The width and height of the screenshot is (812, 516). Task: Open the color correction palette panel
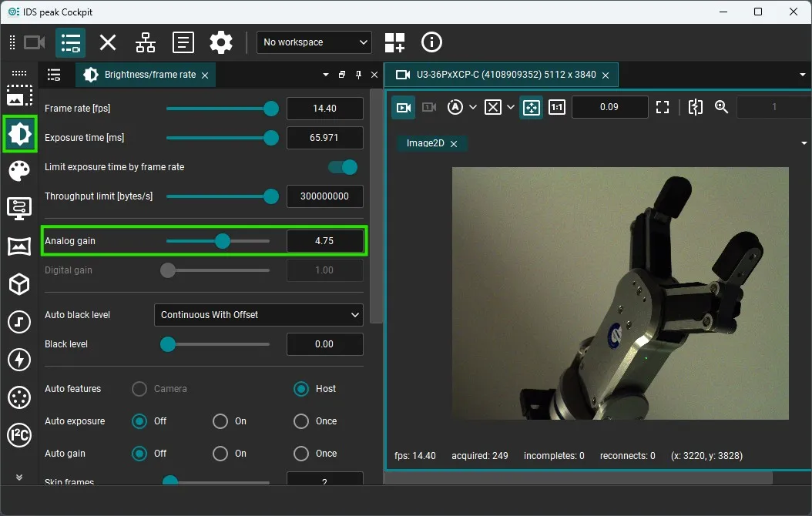(18, 171)
